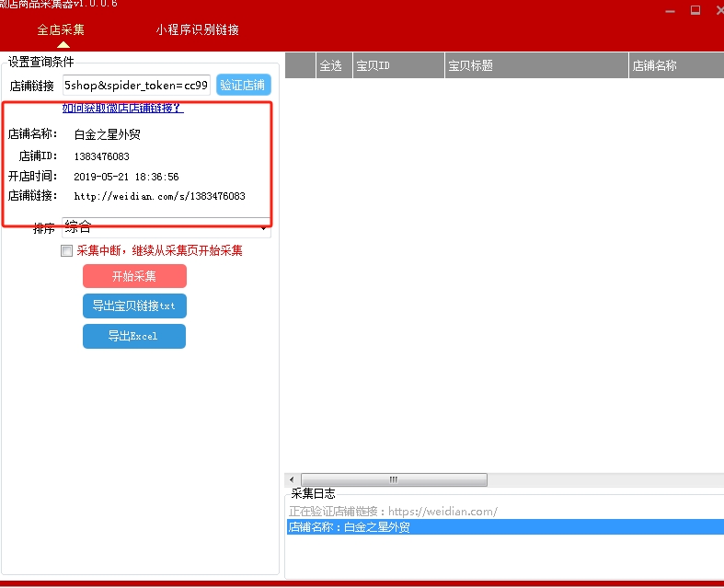The image size is (724, 588).
Task: Click 导出宝贝链接txt to export links
Action: 134,306
